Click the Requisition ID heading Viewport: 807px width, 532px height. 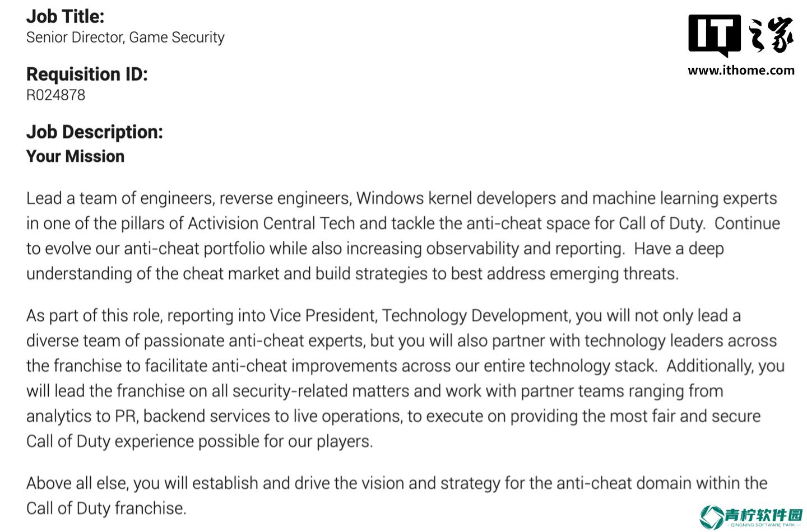click(x=87, y=74)
